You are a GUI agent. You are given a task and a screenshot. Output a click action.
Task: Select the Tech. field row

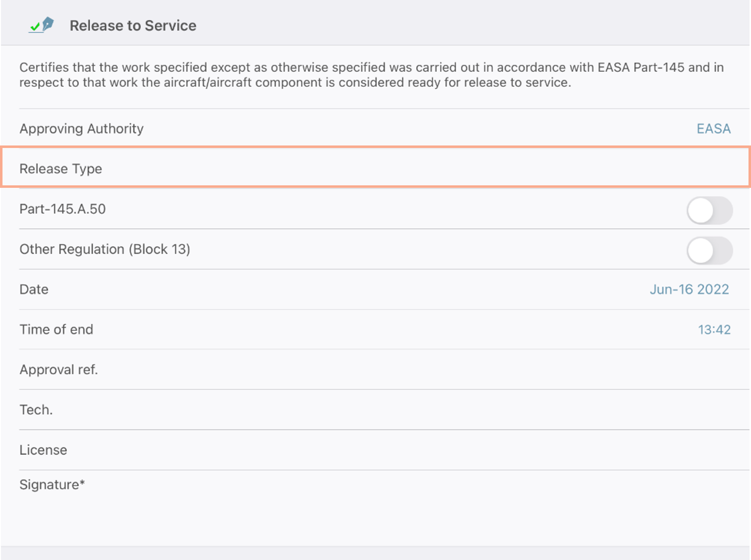384,410
